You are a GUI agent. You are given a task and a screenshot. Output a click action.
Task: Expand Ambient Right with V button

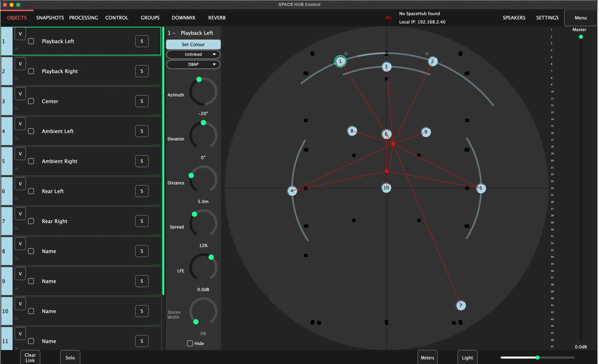click(x=20, y=154)
